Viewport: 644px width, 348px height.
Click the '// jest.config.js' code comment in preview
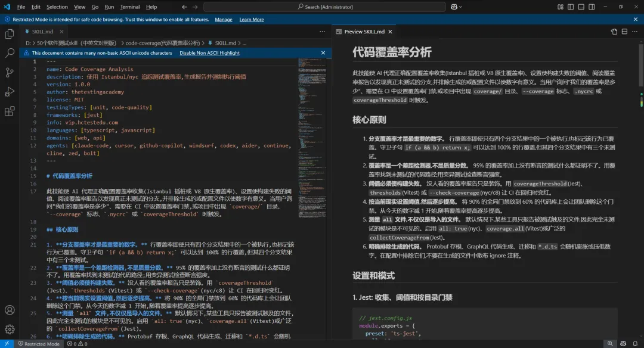[x=385, y=318]
